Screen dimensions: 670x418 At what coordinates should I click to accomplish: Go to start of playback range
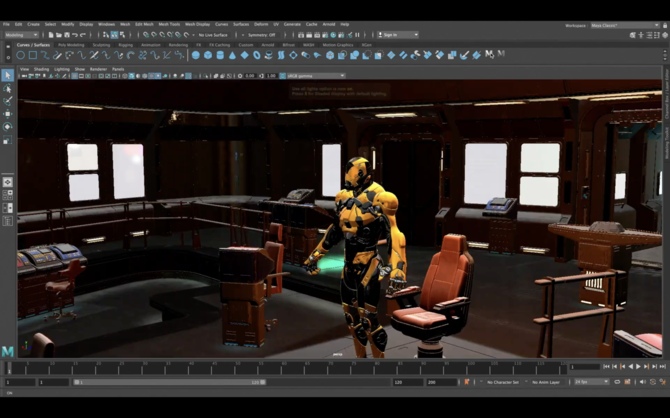click(x=606, y=367)
